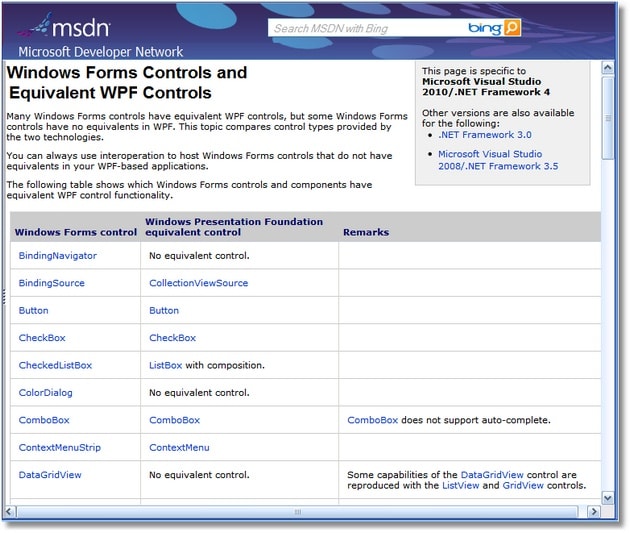Open the ComboBox link in Remarks column
Image resolution: width=630 pixels, height=533 pixels.
click(x=372, y=420)
